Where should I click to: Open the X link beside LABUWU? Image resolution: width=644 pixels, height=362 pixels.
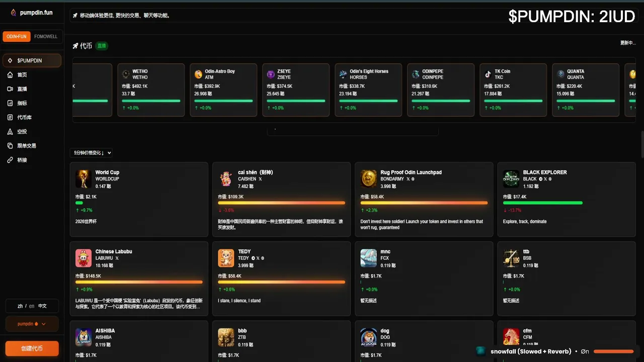point(117,258)
